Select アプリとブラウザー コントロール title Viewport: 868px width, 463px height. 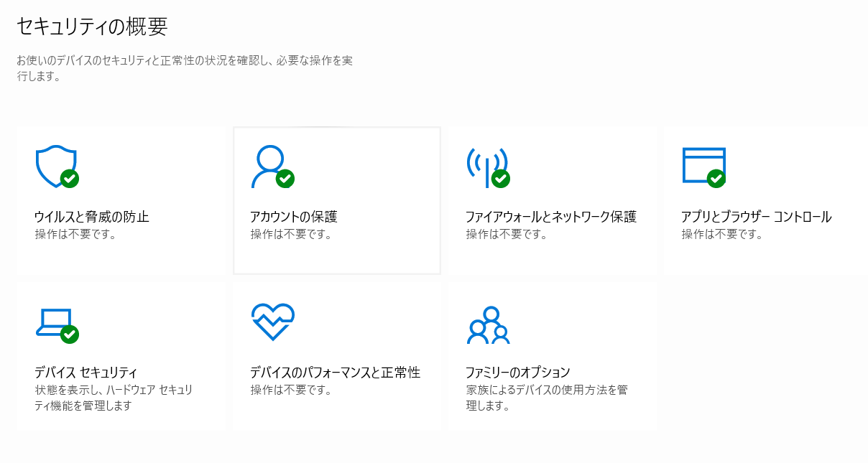click(756, 217)
